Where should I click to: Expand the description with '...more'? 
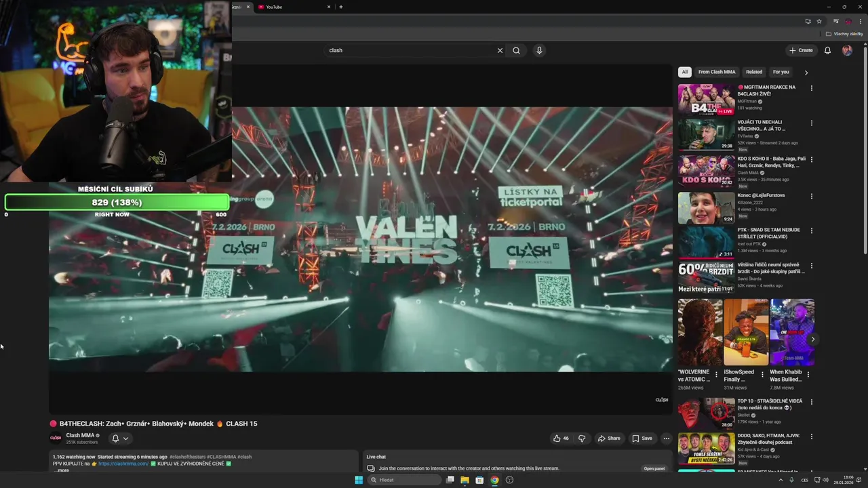click(x=61, y=470)
